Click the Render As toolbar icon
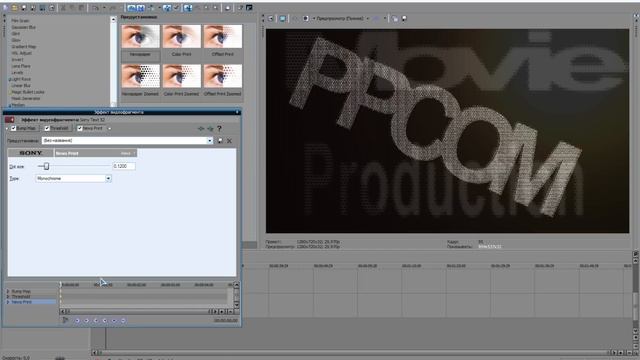640x360 pixels. [x=42, y=8]
